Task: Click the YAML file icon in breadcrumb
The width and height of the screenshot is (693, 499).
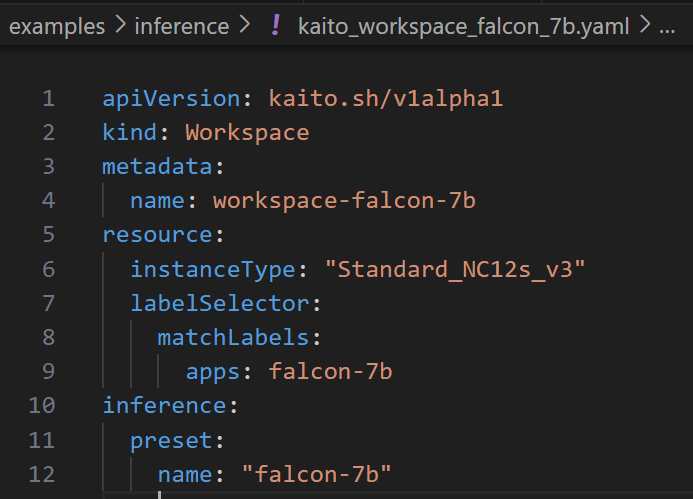Action: tap(275, 27)
